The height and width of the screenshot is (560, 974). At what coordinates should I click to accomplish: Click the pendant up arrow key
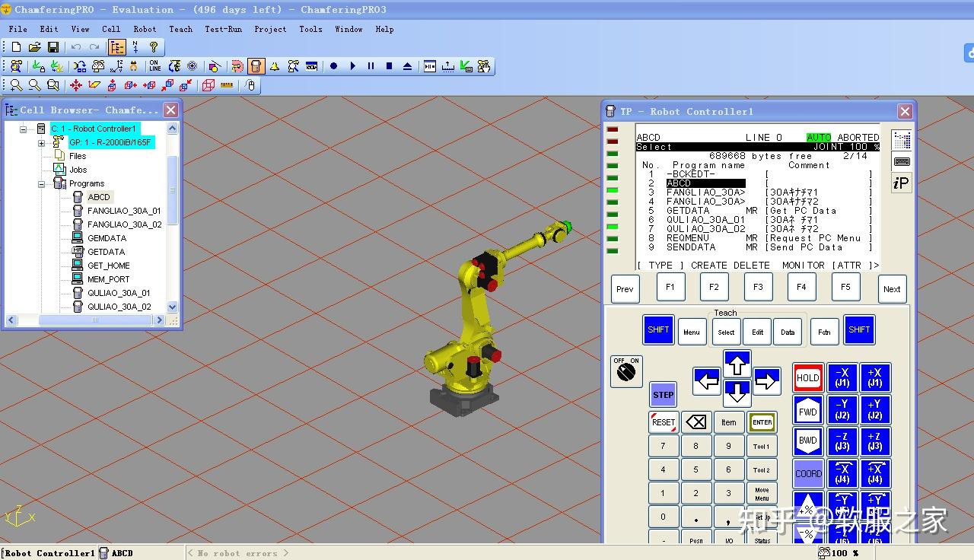tap(737, 364)
